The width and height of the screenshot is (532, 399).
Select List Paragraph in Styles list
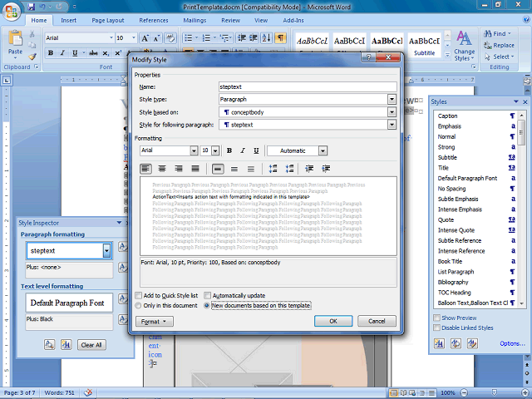tap(476, 272)
